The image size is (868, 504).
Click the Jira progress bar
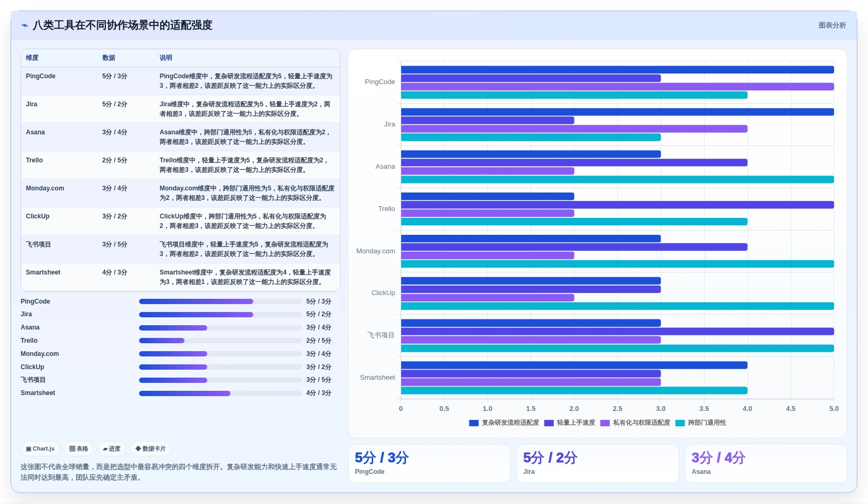click(220, 315)
